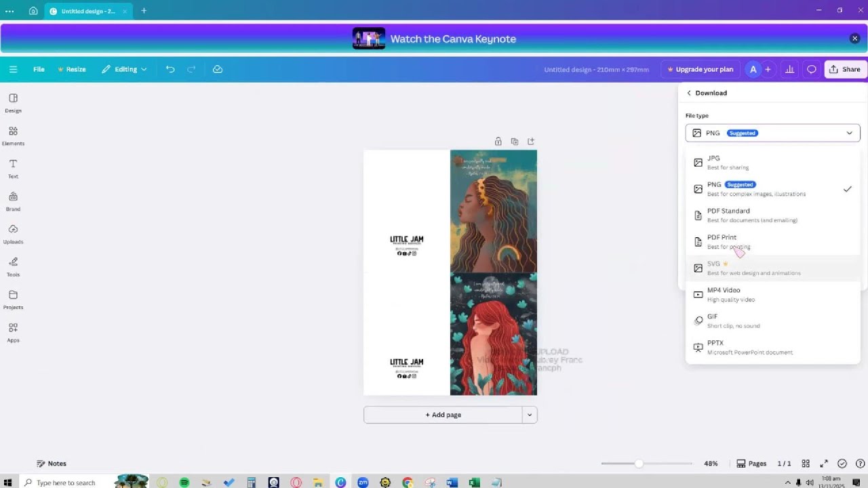Expand the File type PNG dropdown
Image resolution: width=868 pixels, height=488 pixels.
click(x=772, y=133)
